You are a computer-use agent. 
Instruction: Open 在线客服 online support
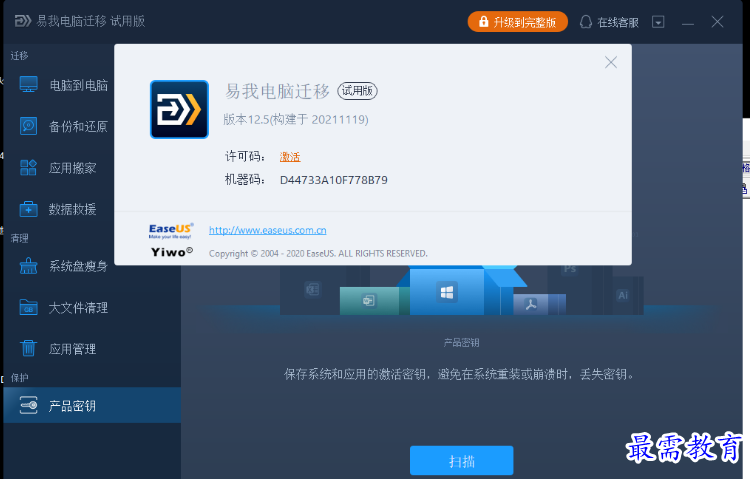tap(609, 22)
